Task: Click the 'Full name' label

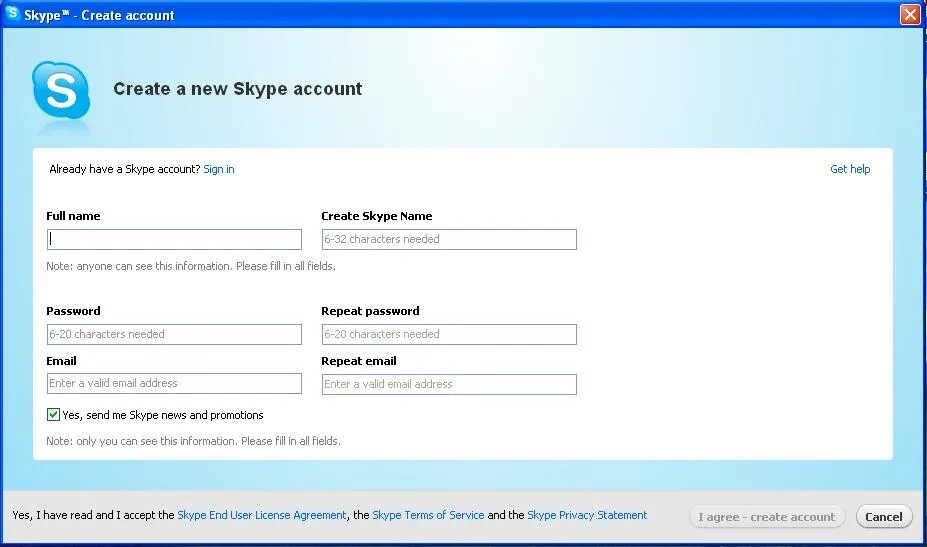Action: click(73, 216)
